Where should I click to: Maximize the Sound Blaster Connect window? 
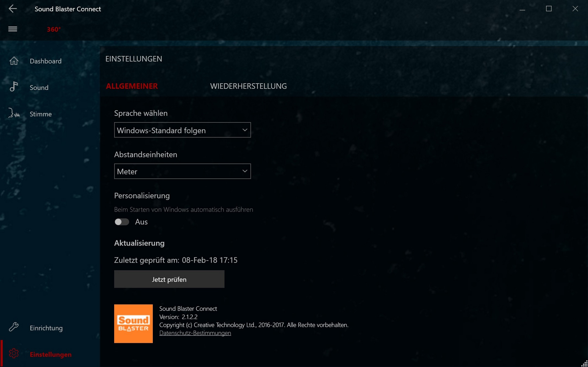tap(549, 9)
